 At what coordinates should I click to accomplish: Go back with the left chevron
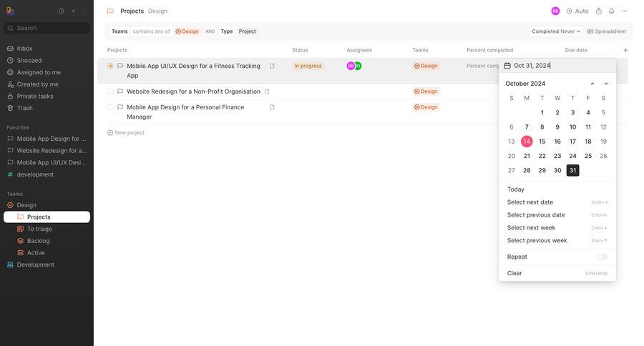(x=74, y=11)
